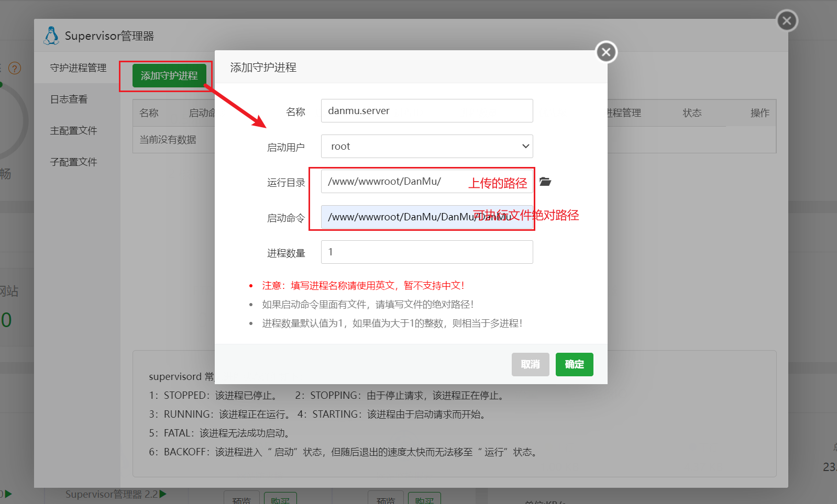Open the 启动用户 root dropdown
The width and height of the screenshot is (837, 504).
point(427,146)
